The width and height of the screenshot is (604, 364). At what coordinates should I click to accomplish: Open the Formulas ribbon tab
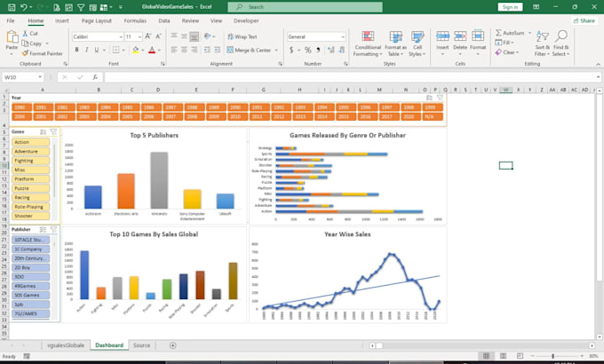click(x=136, y=20)
